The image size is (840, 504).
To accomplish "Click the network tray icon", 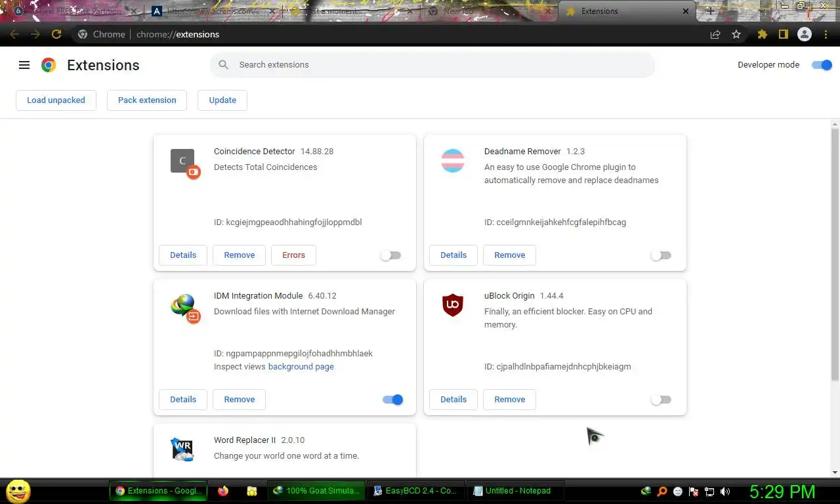I will [709, 491].
